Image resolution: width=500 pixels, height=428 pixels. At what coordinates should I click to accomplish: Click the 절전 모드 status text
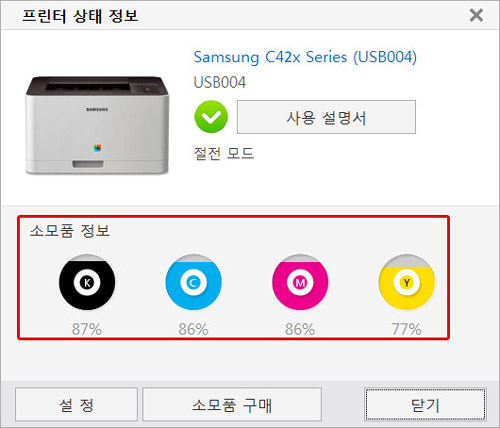pyautogui.click(x=224, y=154)
